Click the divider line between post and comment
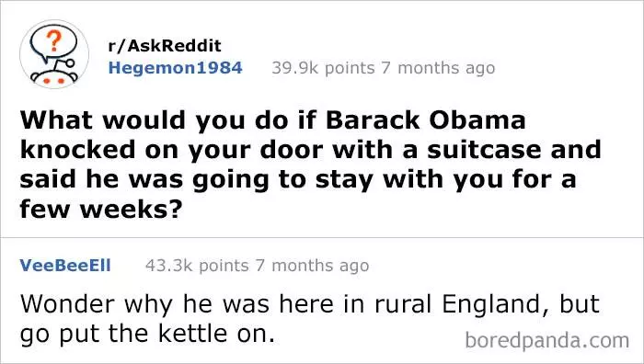The height and width of the screenshot is (364, 644). click(x=322, y=237)
